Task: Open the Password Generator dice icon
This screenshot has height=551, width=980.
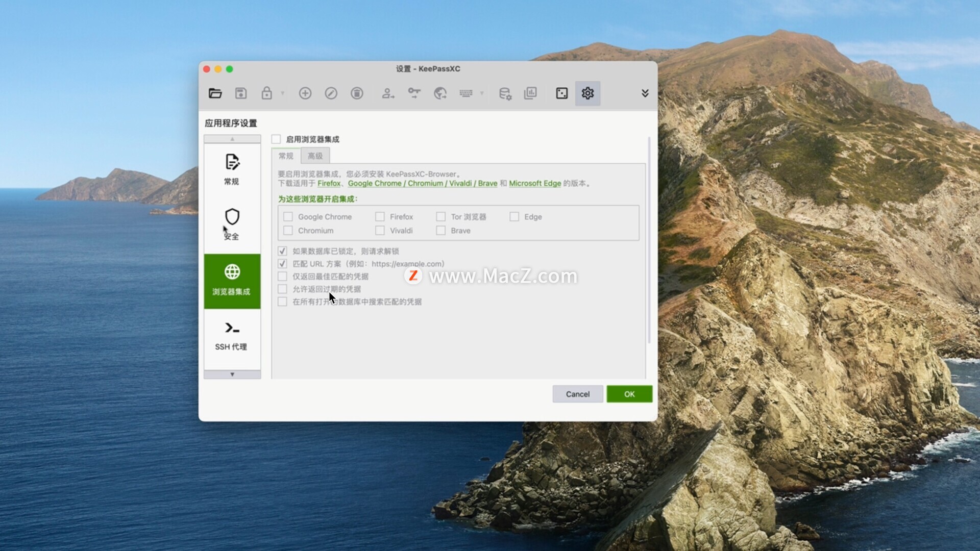Action: (561, 93)
